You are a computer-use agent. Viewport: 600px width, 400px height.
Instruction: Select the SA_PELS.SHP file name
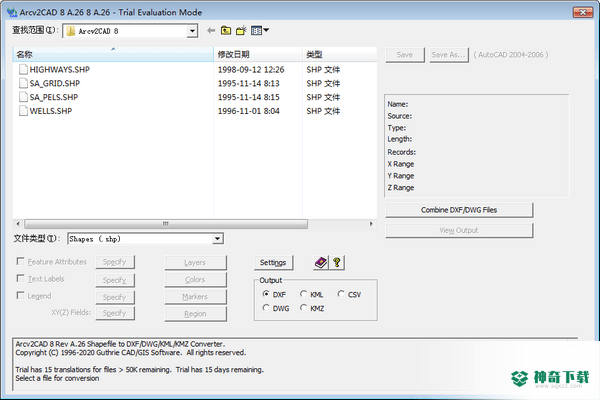pyautogui.click(x=54, y=97)
